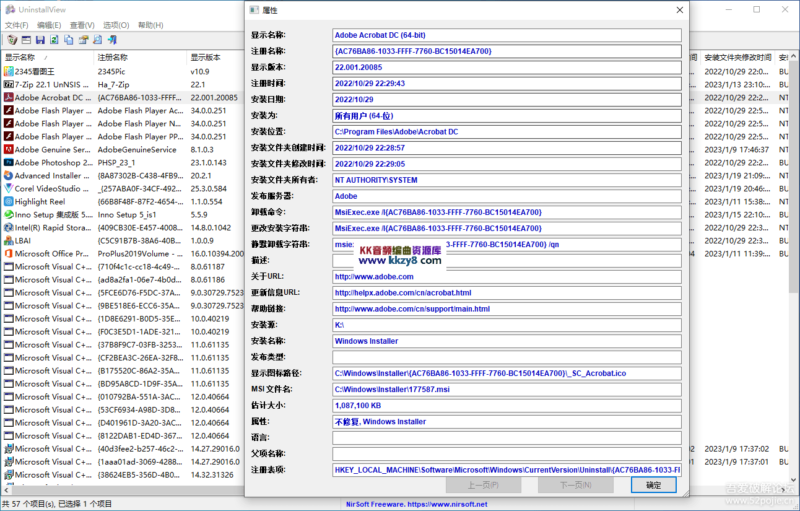Select the Adobe Photoshop row text PHSP_23_1

pos(116,163)
